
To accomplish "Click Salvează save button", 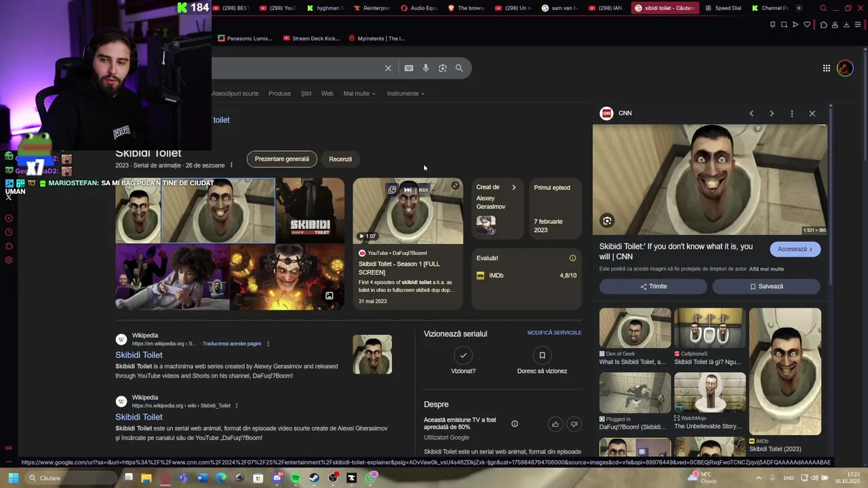I will [766, 287].
